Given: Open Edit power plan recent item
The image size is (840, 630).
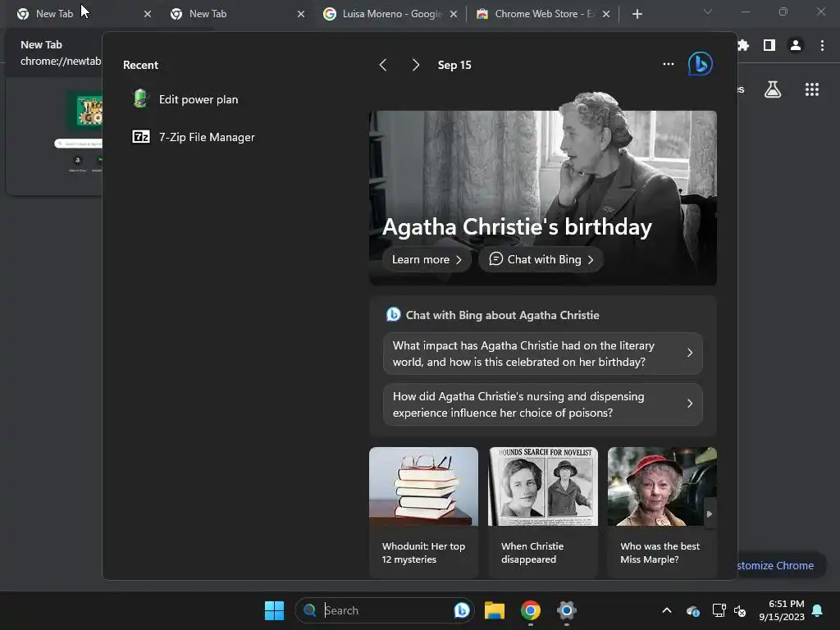Looking at the screenshot, I should click(185, 99).
